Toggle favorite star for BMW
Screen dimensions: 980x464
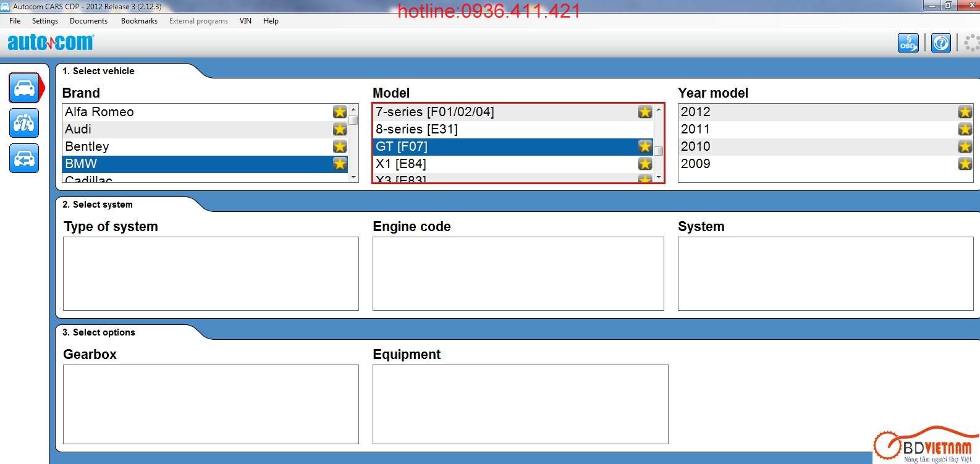[x=340, y=164]
